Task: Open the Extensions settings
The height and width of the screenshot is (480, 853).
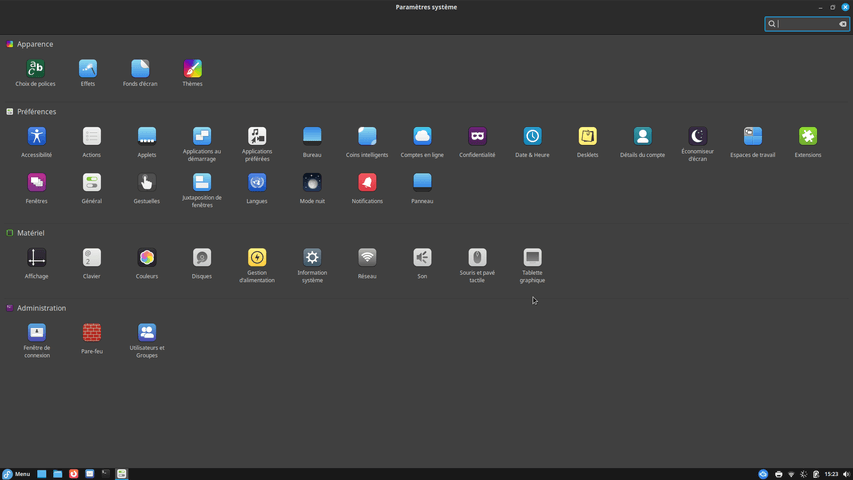Action: (x=808, y=143)
